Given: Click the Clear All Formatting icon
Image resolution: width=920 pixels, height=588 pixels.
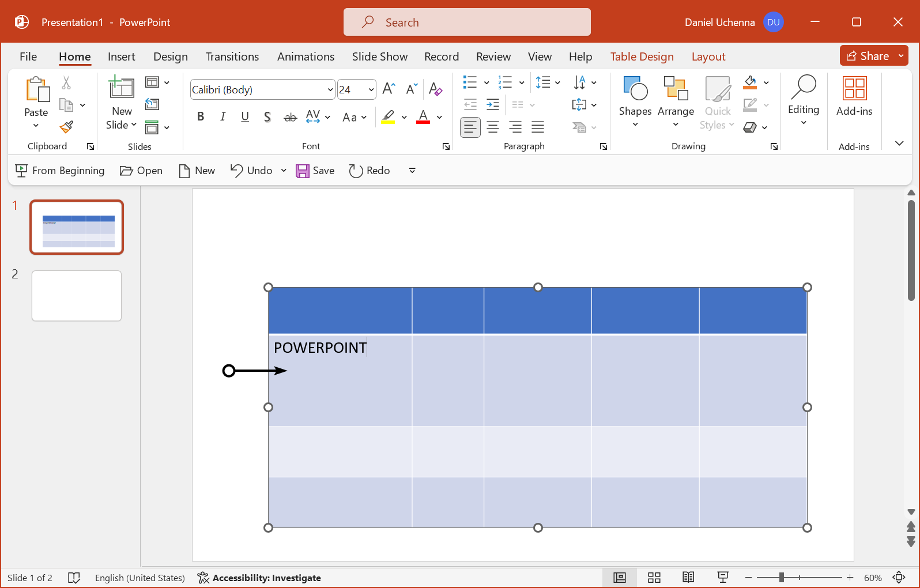Looking at the screenshot, I should point(435,89).
